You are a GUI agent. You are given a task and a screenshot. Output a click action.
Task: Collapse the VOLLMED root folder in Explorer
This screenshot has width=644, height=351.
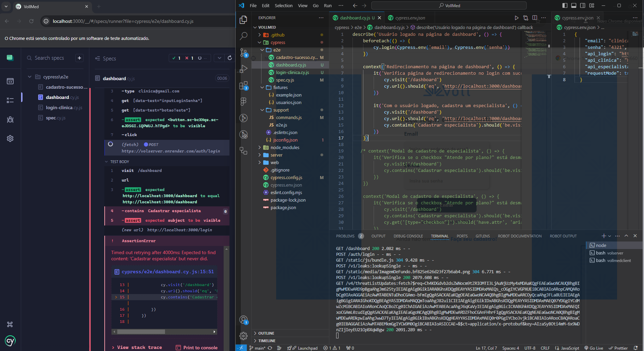click(255, 27)
